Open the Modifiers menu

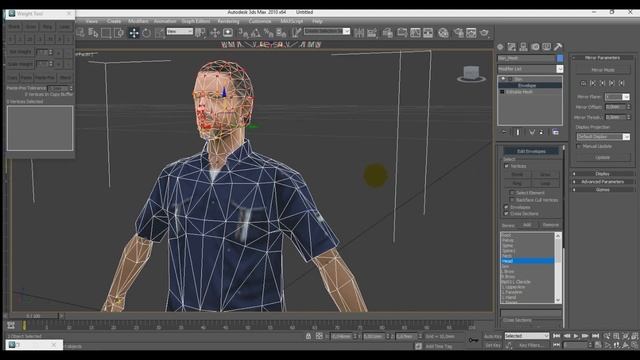click(138, 21)
